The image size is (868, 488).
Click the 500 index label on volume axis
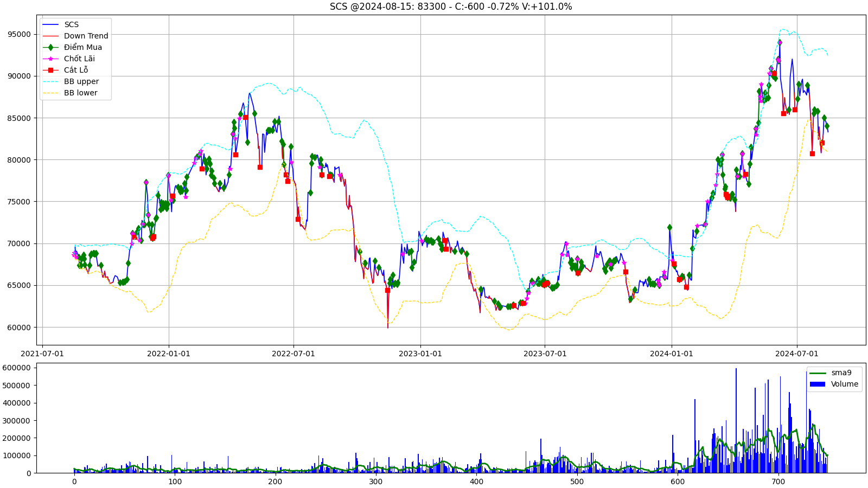(x=577, y=481)
